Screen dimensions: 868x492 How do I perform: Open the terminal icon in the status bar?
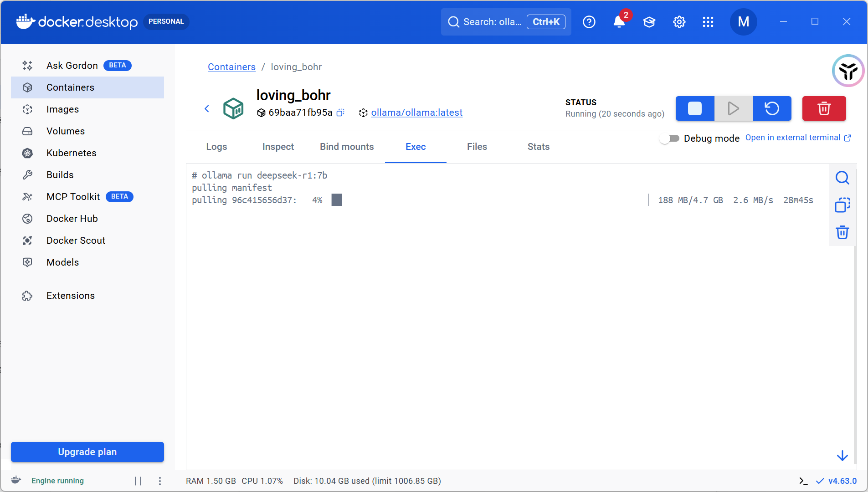(x=804, y=481)
